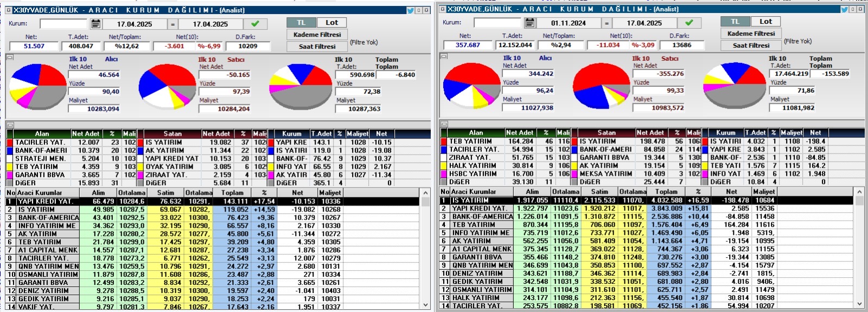Select VAKIF YAT. row in broker list
Image resolution: width=868 pixels, height=312 pixels.
[213, 307]
